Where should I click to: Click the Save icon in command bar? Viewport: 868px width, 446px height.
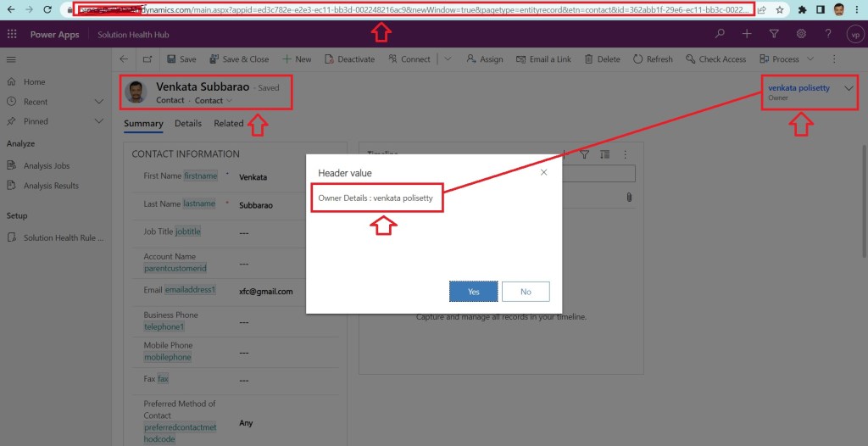point(172,59)
